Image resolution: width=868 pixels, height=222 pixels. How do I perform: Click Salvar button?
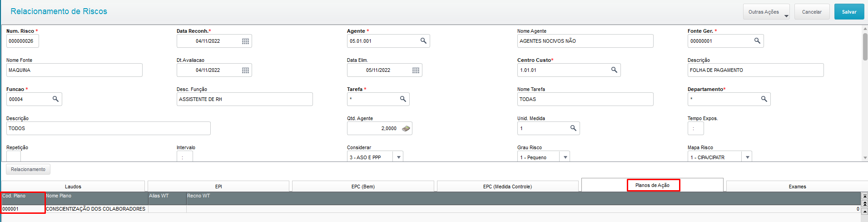click(849, 12)
